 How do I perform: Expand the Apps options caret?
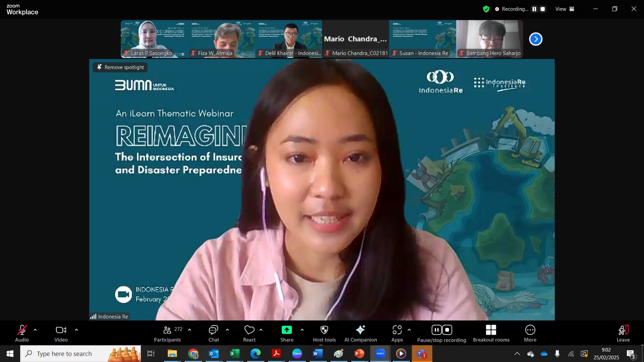point(409,330)
